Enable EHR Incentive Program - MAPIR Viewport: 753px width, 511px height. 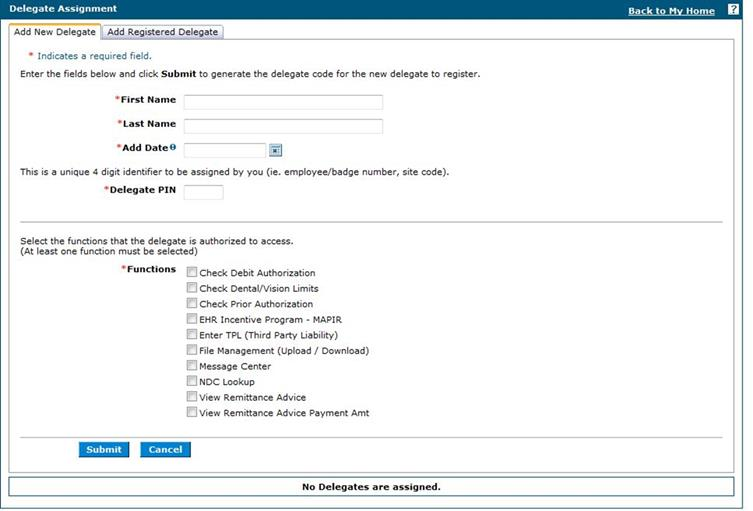(192, 319)
